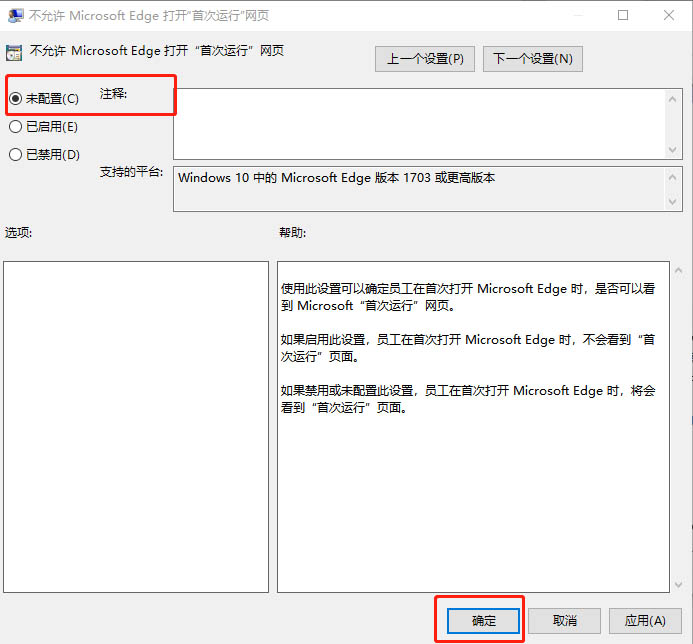The image size is (693, 644).
Task: Select the 未配置(C) radio button
Action: (x=16, y=98)
